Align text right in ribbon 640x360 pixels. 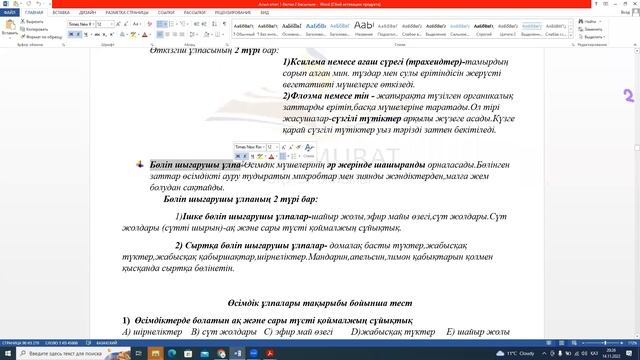(x=175, y=34)
